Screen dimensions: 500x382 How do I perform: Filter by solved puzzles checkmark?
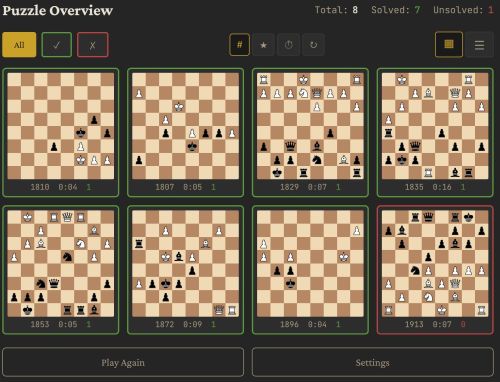[57, 45]
